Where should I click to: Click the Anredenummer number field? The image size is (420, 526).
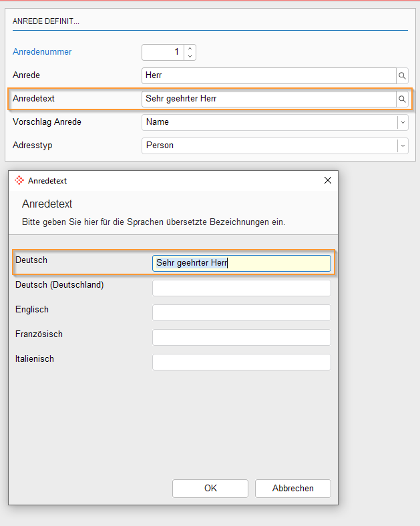coord(162,52)
